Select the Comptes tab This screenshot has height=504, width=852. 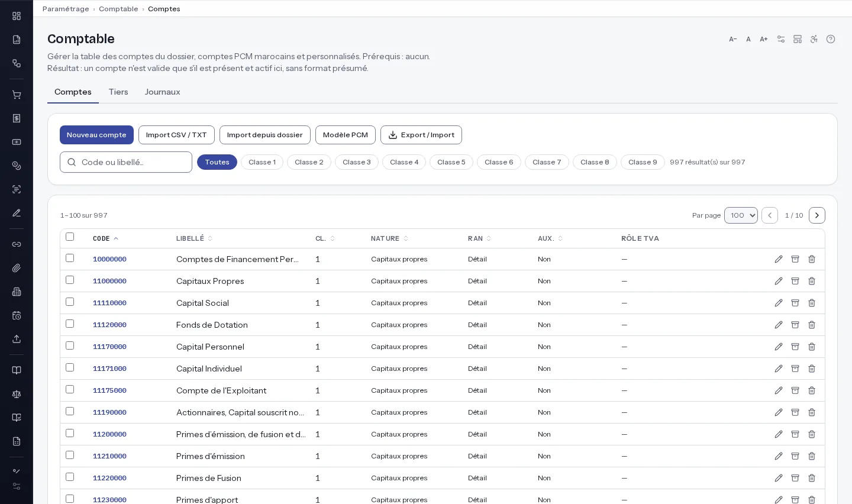[x=73, y=92]
